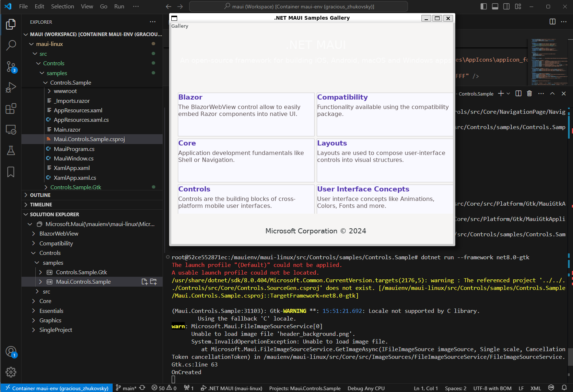Open the bookmark icon view in activity bar

pos(11,172)
